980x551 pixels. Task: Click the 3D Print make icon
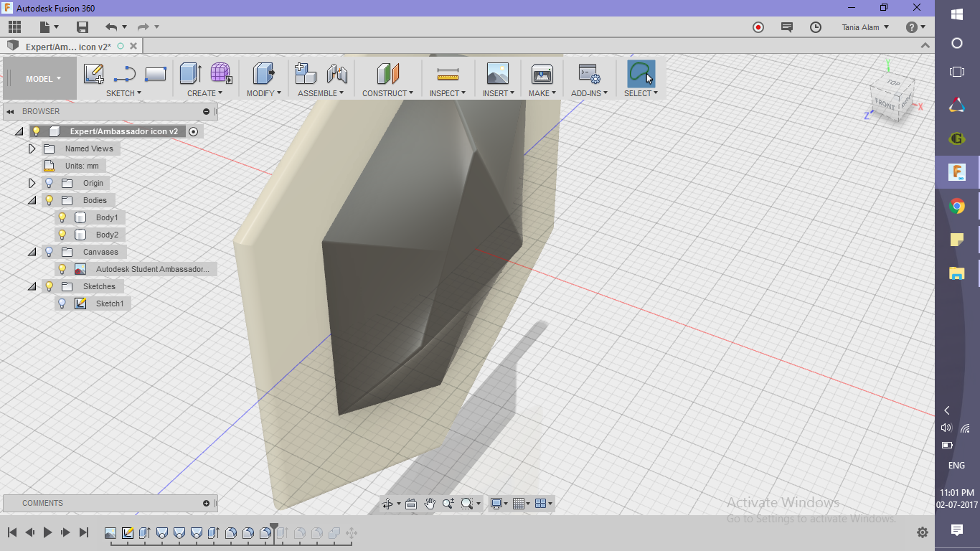(542, 74)
